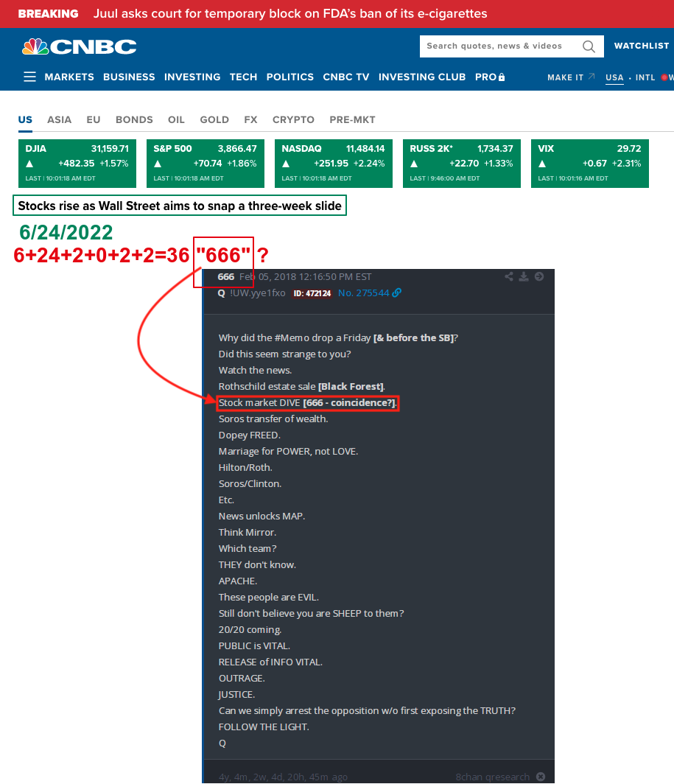674x784 pixels.
Task: Switch to the FX tab
Action: click(250, 120)
